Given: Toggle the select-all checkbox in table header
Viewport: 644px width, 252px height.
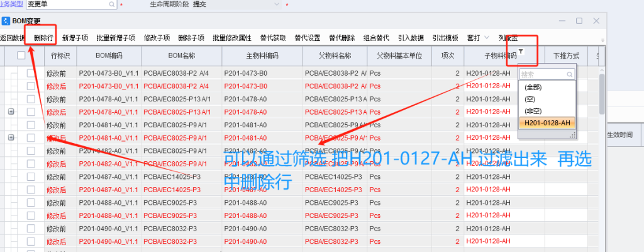Looking at the screenshot, I should pyautogui.click(x=21, y=55).
